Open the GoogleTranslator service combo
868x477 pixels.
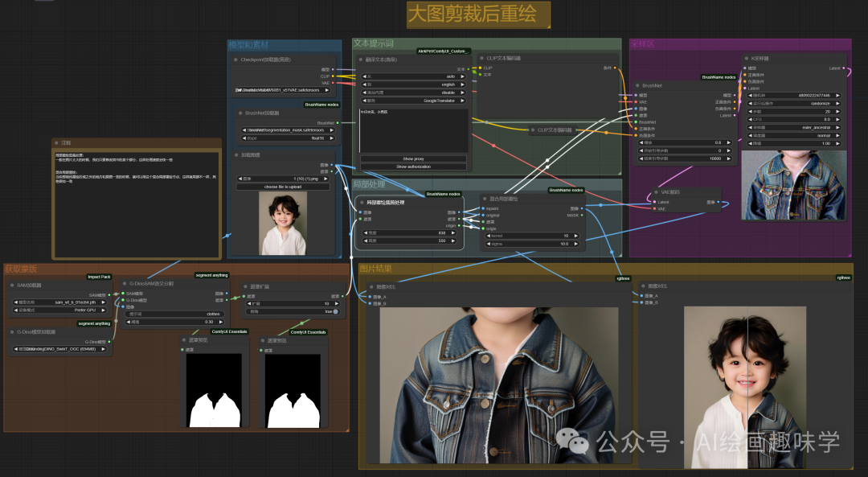(413, 101)
